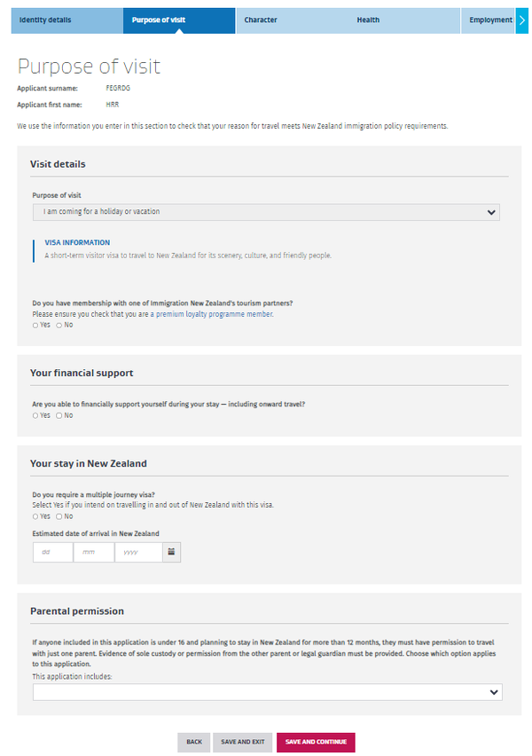Expand the 'This application includes' dropdown
Image resolution: width=532 pixels, height=756 pixels.
(x=267, y=692)
